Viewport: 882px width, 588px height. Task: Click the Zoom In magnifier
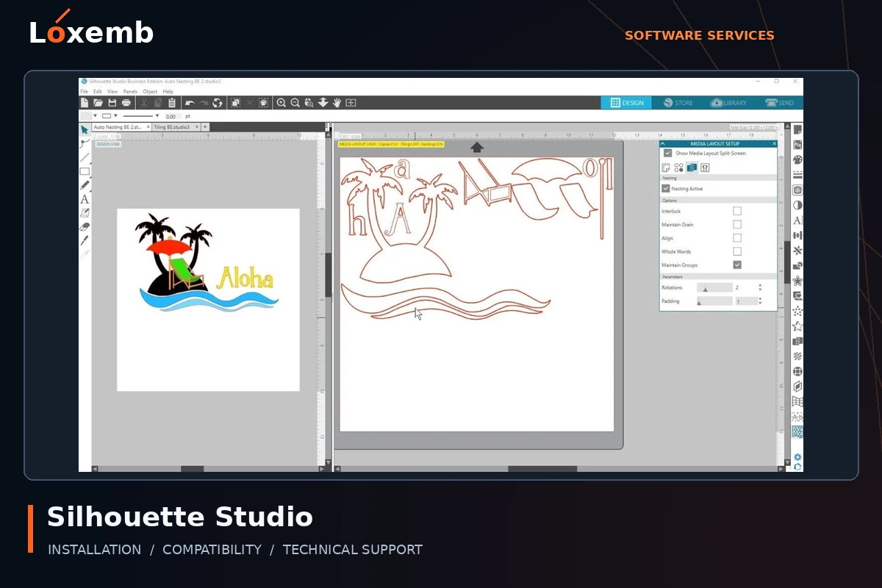[281, 103]
